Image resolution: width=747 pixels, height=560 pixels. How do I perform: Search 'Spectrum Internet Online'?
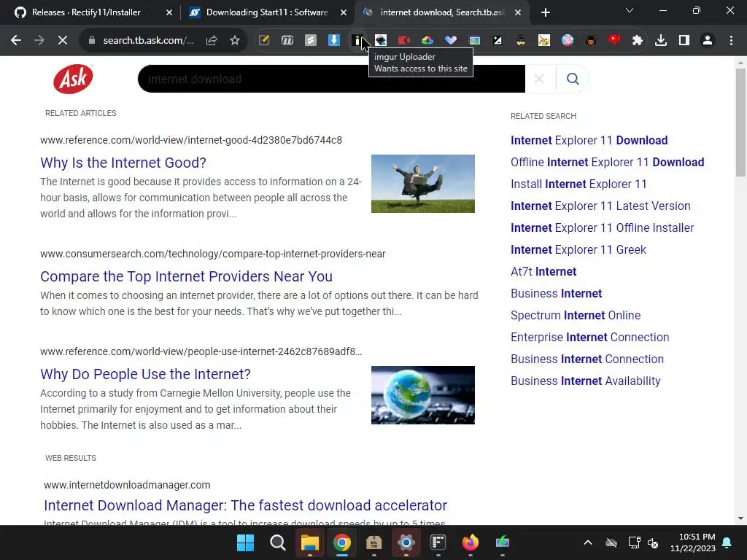coord(576,316)
